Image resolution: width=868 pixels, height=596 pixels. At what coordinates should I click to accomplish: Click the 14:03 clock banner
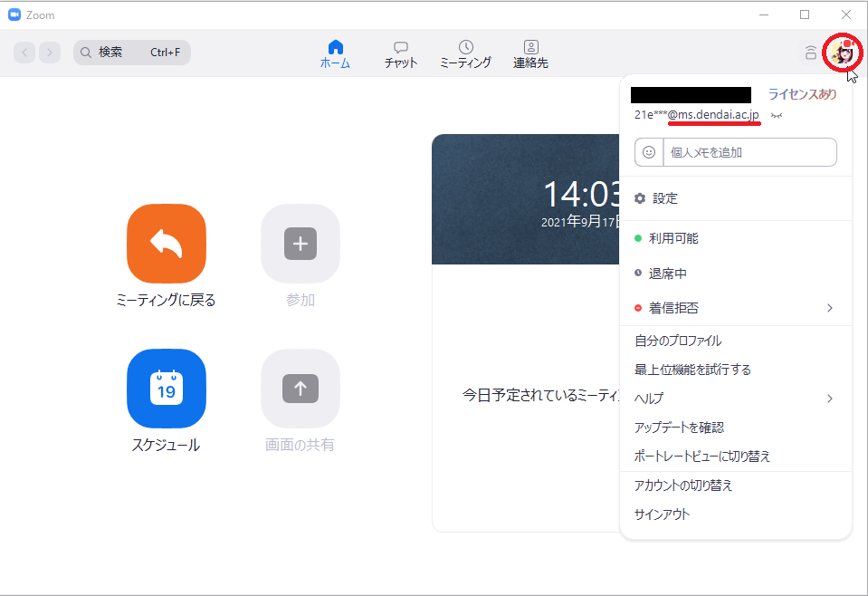526,199
